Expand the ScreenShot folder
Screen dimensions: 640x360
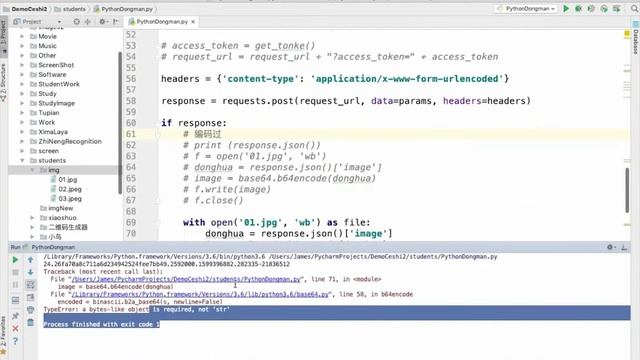22,65
